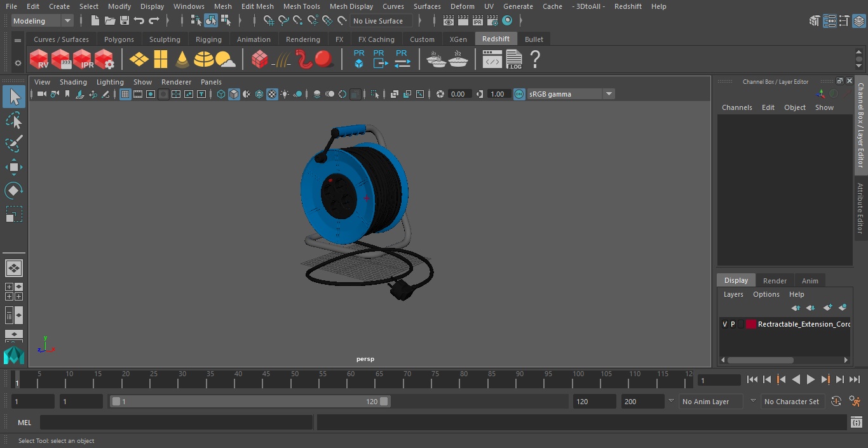Screen dimensions: 868x448
Task: Toggle color management ON button
Action: pyautogui.click(x=519, y=94)
